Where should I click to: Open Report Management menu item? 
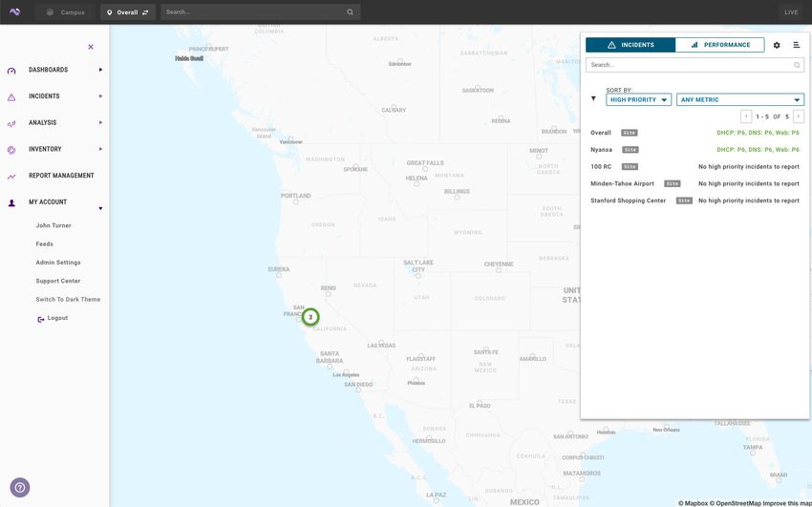pos(61,176)
